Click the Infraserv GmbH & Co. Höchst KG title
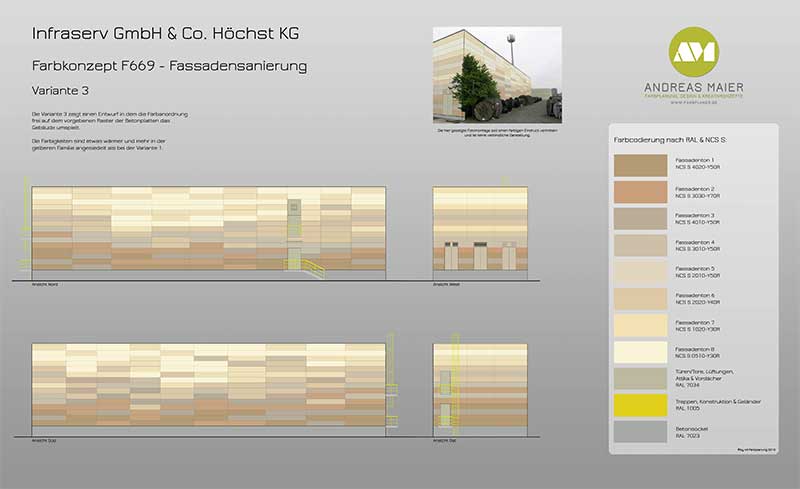 click(165, 35)
